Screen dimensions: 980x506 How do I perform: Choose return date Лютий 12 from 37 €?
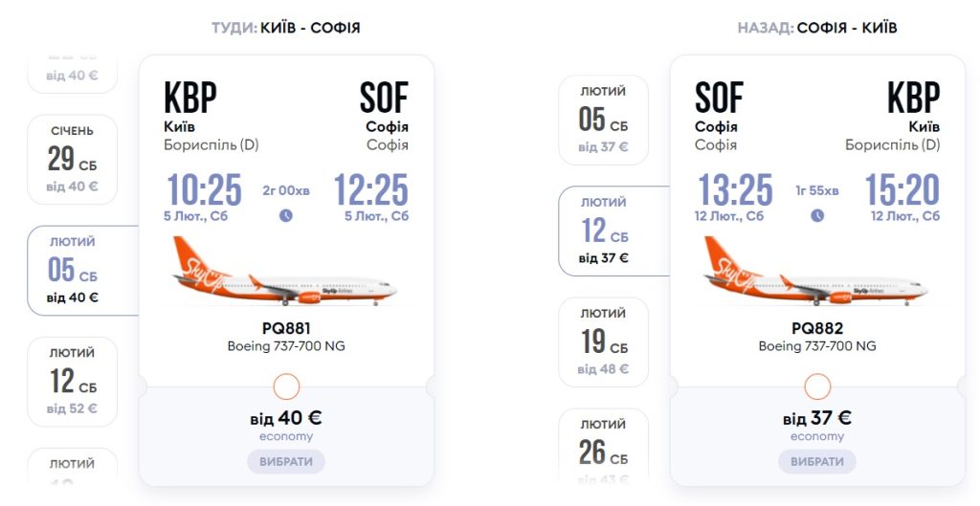tap(604, 231)
